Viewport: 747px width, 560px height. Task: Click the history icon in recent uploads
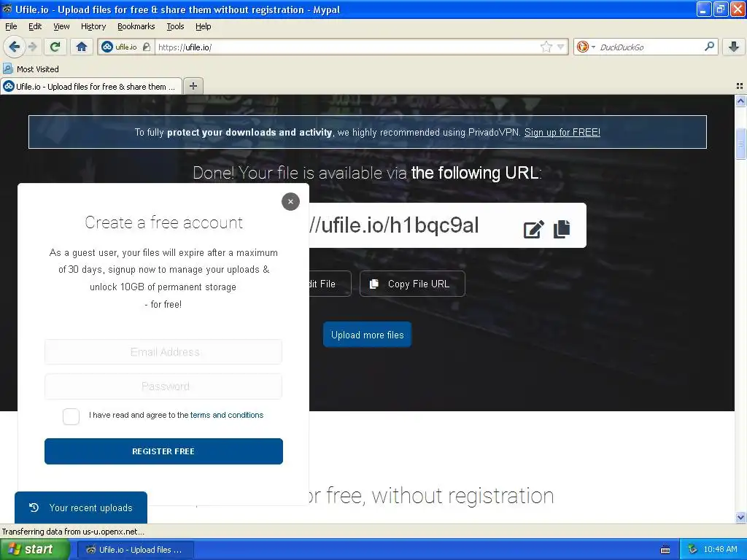tap(34, 507)
